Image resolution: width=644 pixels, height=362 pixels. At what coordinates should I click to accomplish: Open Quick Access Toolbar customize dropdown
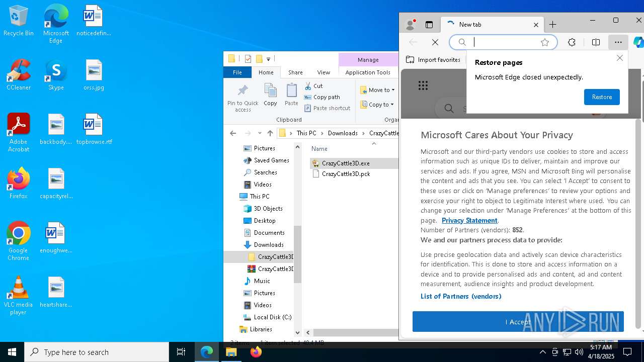click(x=269, y=59)
